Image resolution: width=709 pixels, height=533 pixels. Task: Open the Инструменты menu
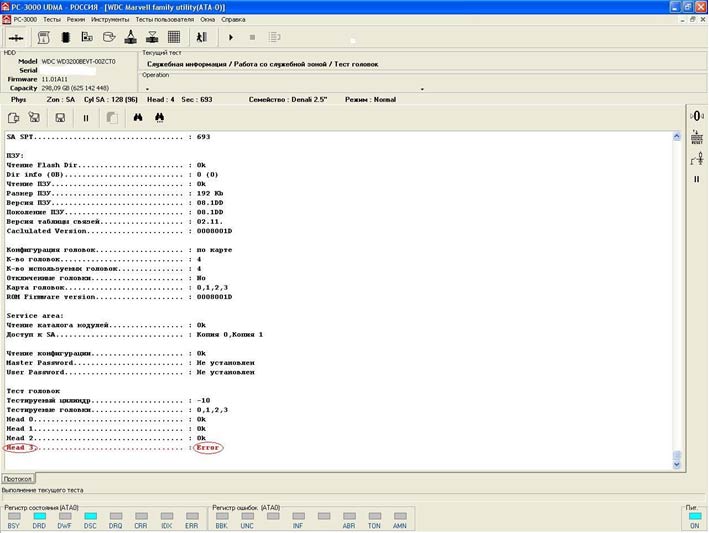pos(110,20)
